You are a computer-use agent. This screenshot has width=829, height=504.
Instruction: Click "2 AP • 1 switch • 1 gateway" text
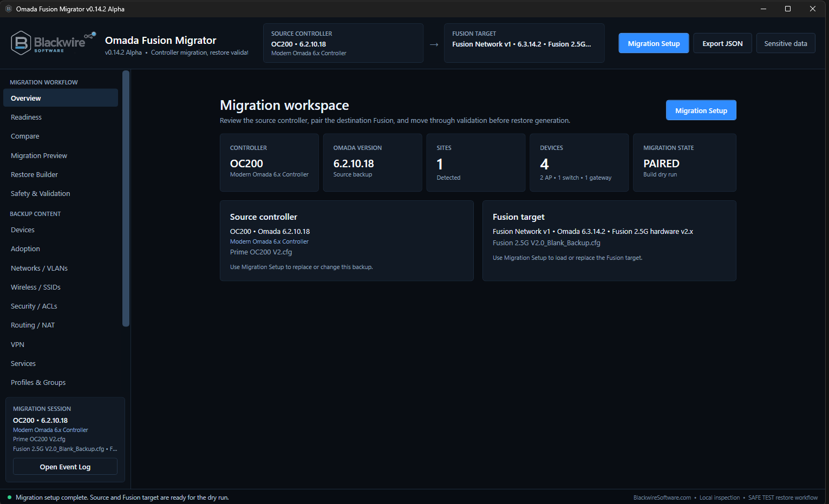pyautogui.click(x=576, y=178)
